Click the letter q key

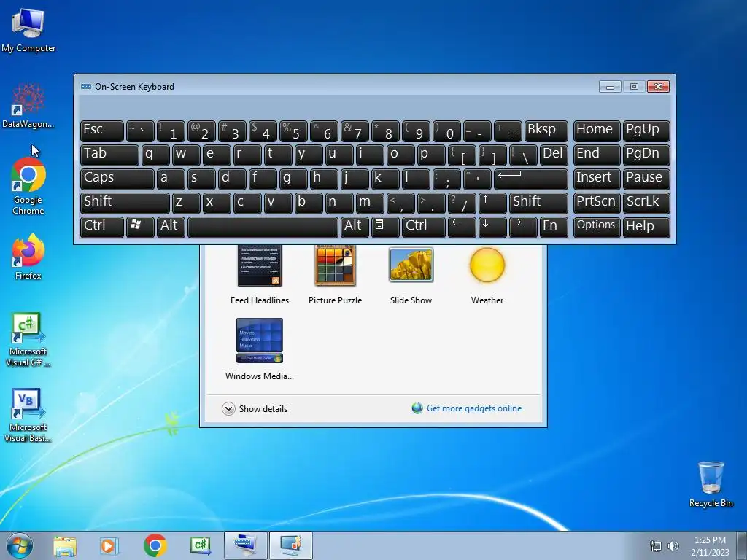tap(155, 155)
